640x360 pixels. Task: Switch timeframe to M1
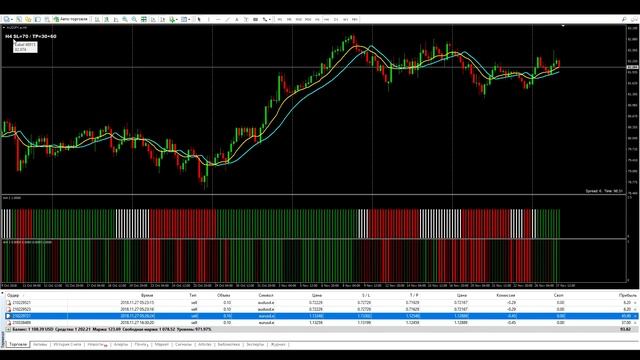(280, 19)
